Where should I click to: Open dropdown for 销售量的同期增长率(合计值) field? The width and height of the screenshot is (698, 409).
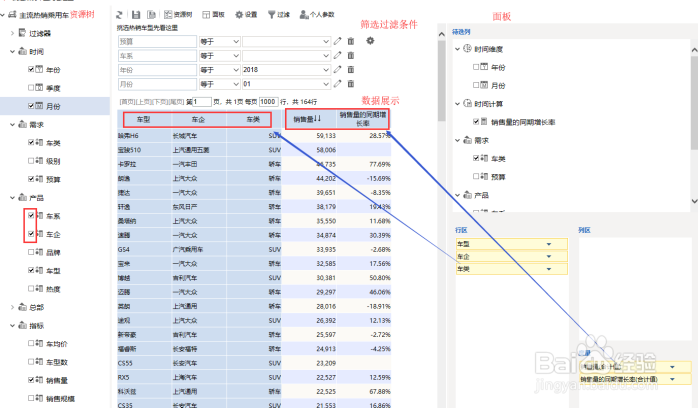pyautogui.click(x=672, y=379)
